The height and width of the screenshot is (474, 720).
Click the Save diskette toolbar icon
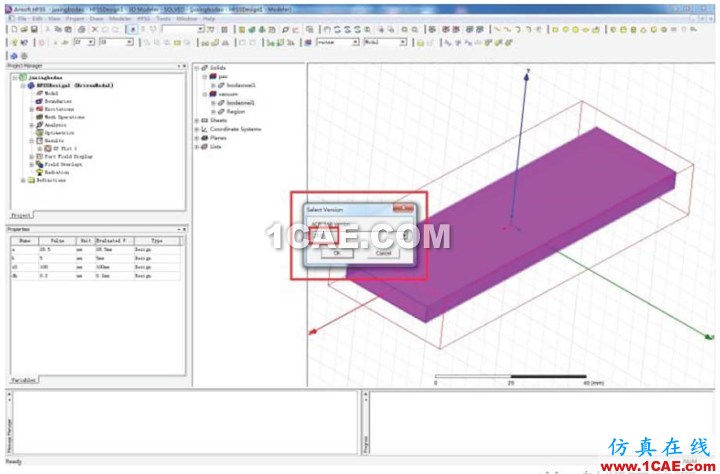pyautogui.click(x=34, y=29)
